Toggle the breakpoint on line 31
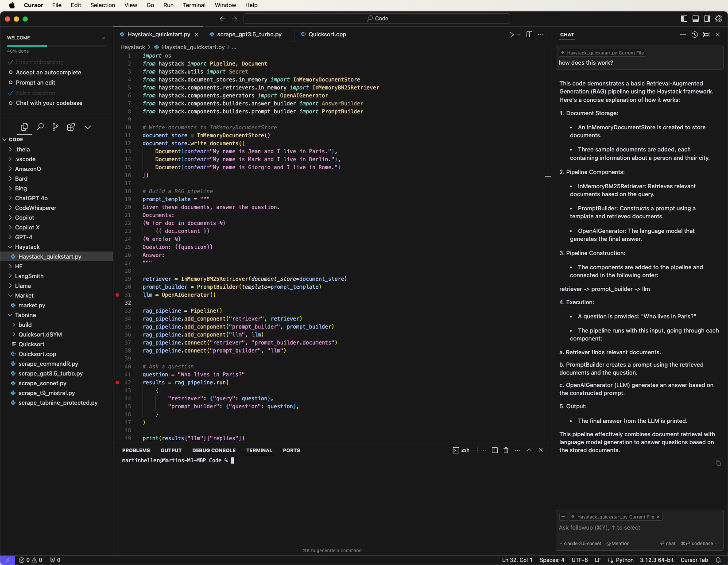728x565 pixels. coord(117,295)
